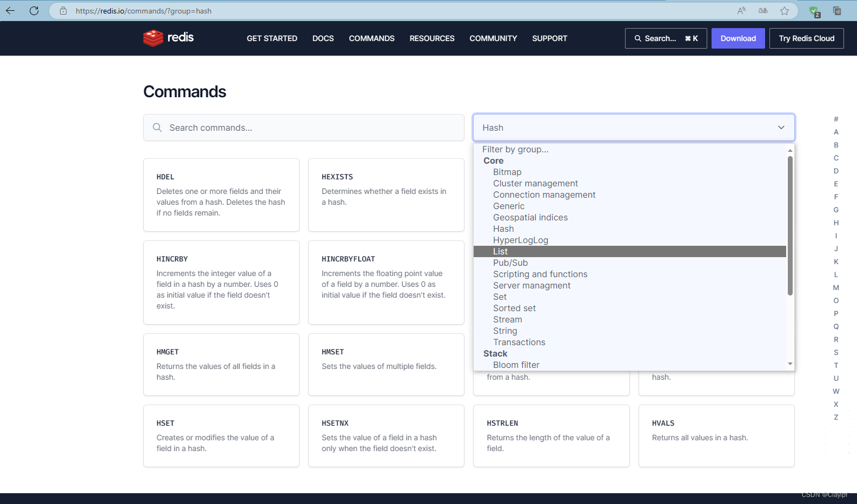The image size is (857, 504).
Task: Open the HMSET command card
Action: point(386,365)
